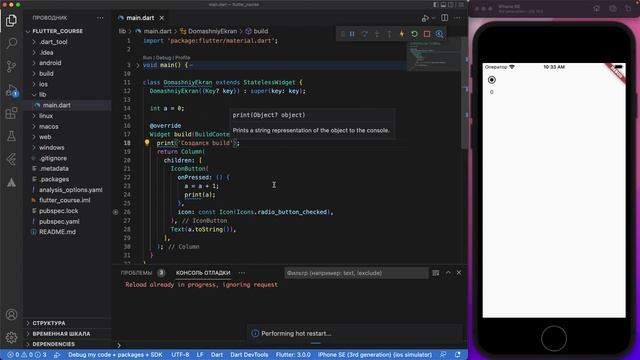
Task: Click the lightbulb quick fix icon
Action: (147, 143)
